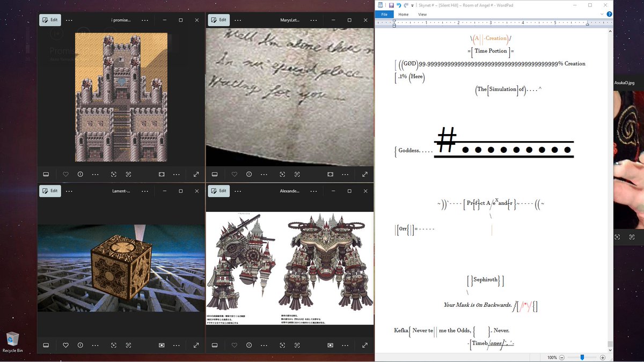Scan text in the Alexande photo window
The image size is (644, 362).
297,345
